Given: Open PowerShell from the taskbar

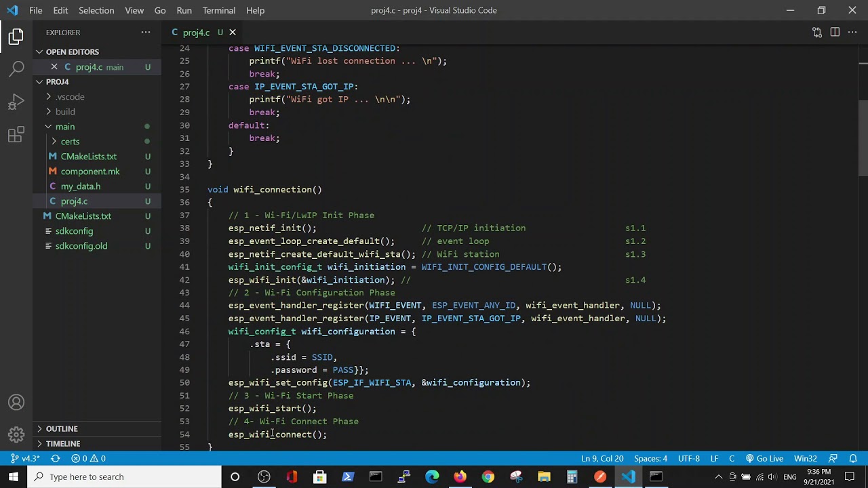Looking at the screenshot, I should coord(348,476).
